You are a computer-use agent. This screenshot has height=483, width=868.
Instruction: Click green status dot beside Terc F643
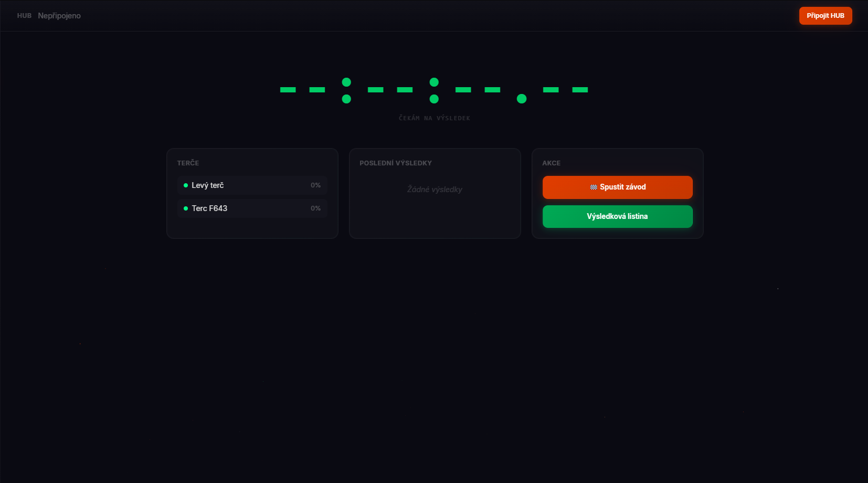pyautogui.click(x=186, y=208)
